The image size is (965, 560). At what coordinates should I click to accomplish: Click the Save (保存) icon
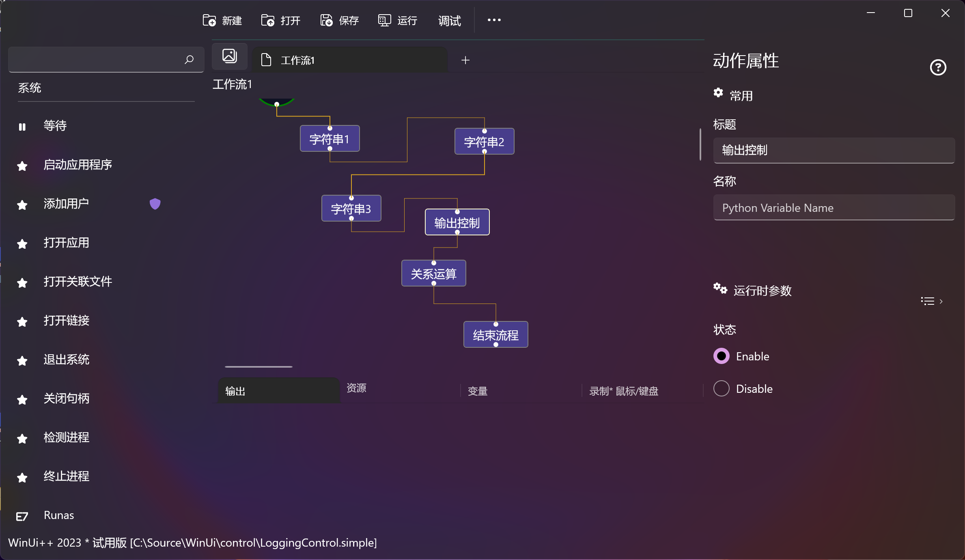click(326, 20)
